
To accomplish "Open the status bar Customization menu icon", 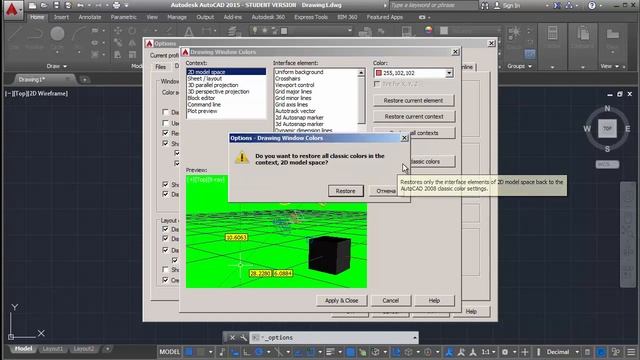I will coord(631,352).
